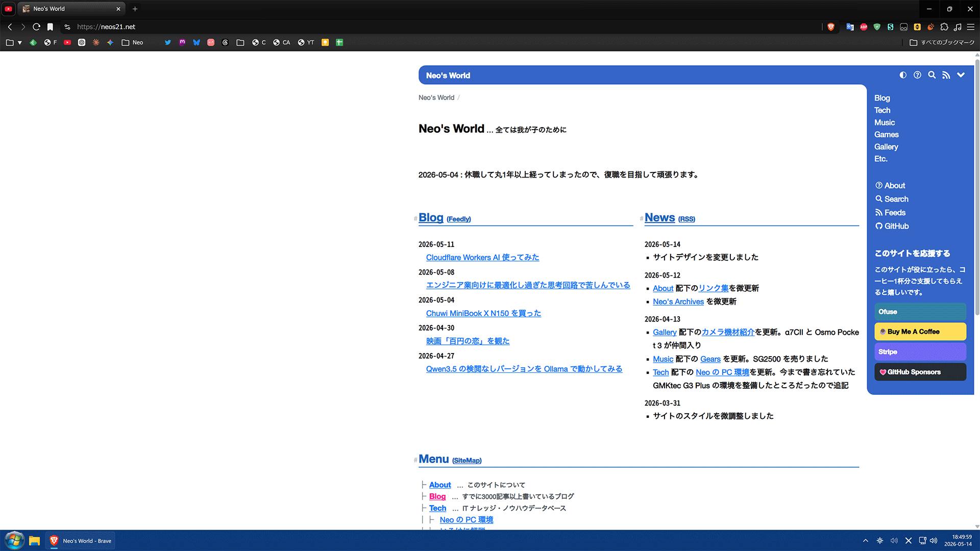
Task: Open the Google Translate extension icon
Action: [850, 27]
